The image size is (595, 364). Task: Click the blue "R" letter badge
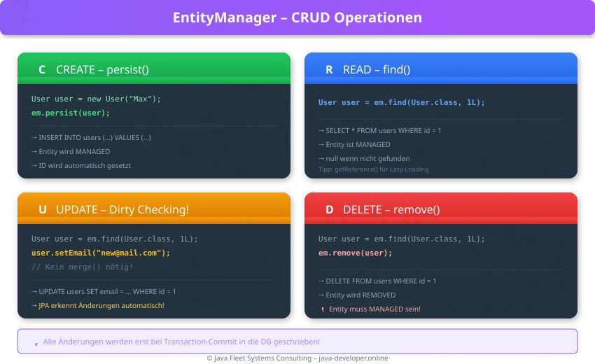point(329,69)
